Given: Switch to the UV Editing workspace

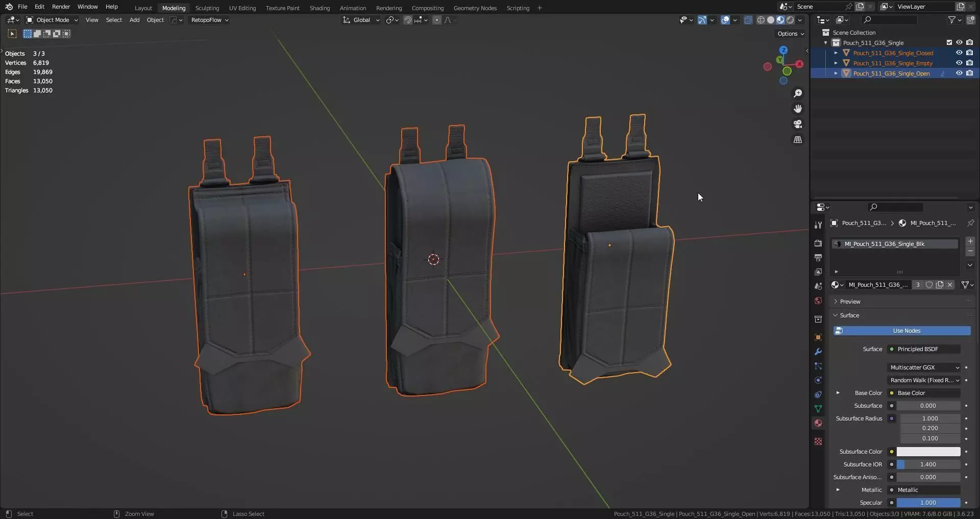Looking at the screenshot, I should coord(242,8).
